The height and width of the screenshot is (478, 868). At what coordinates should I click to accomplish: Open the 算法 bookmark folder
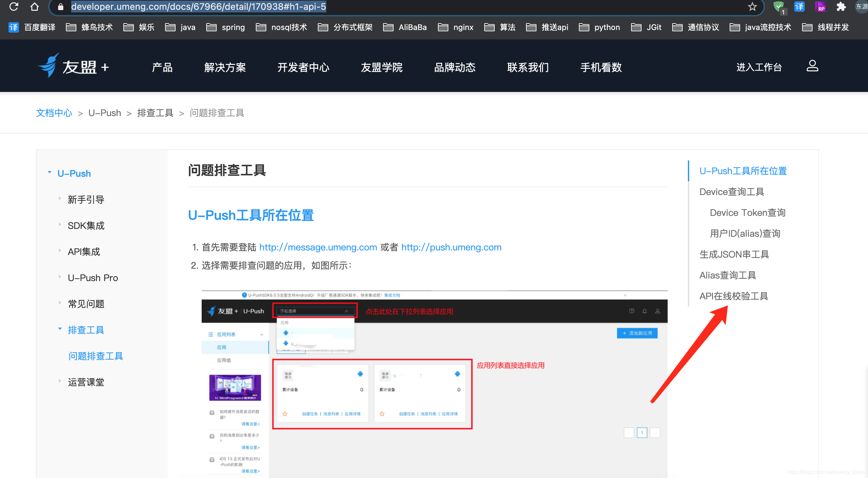500,27
